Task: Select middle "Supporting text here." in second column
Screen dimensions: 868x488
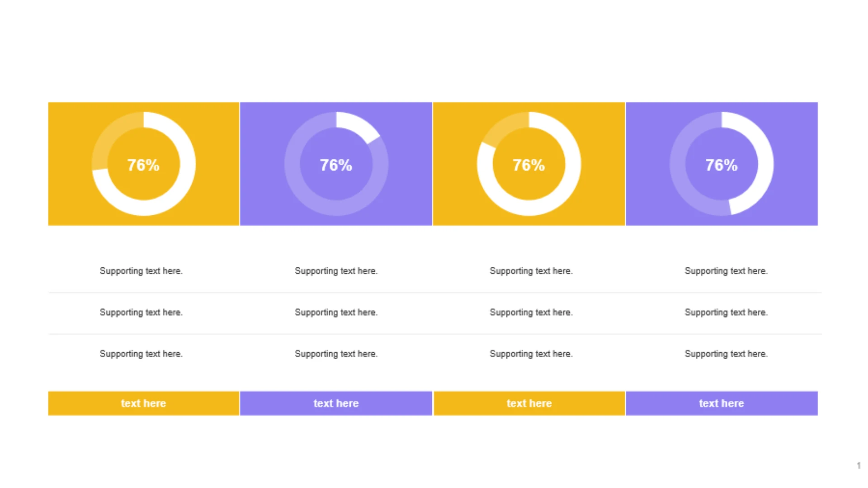Action: 336,313
